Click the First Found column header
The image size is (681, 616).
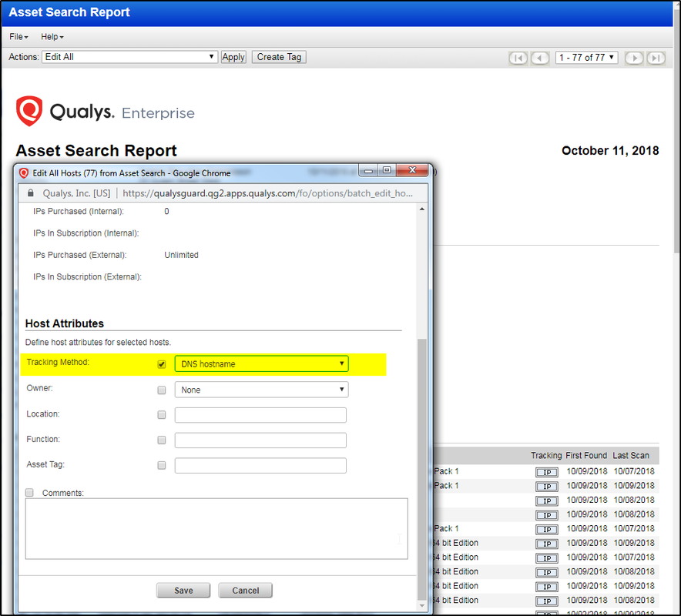(x=586, y=455)
